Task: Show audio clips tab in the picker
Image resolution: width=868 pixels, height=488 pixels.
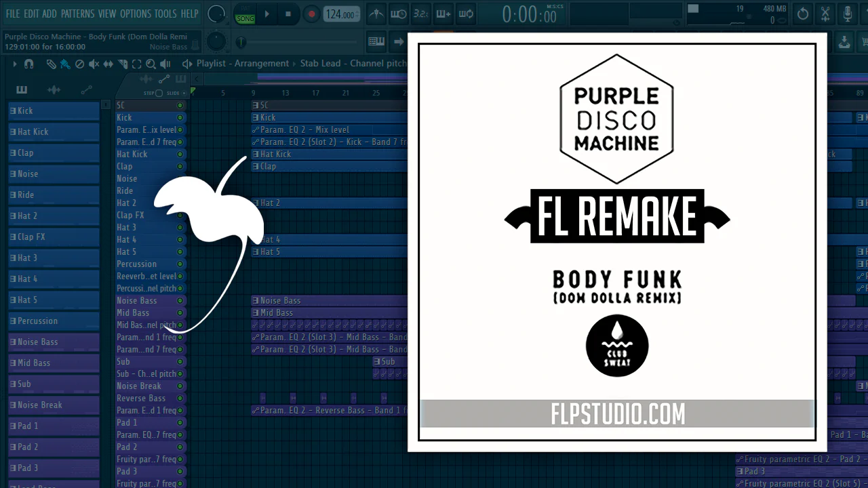Action: [54, 89]
